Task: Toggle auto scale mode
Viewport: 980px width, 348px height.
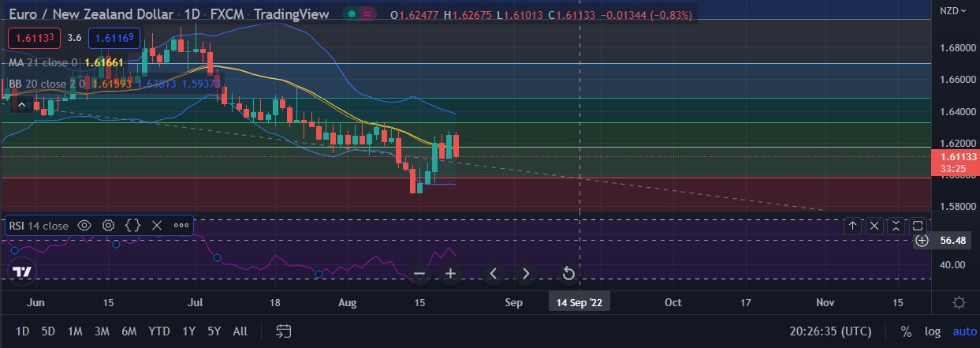Action: [x=963, y=331]
